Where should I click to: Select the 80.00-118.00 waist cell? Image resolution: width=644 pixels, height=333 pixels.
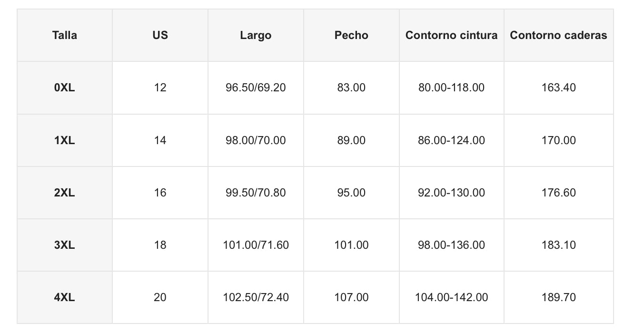pyautogui.click(x=451, y=88)
